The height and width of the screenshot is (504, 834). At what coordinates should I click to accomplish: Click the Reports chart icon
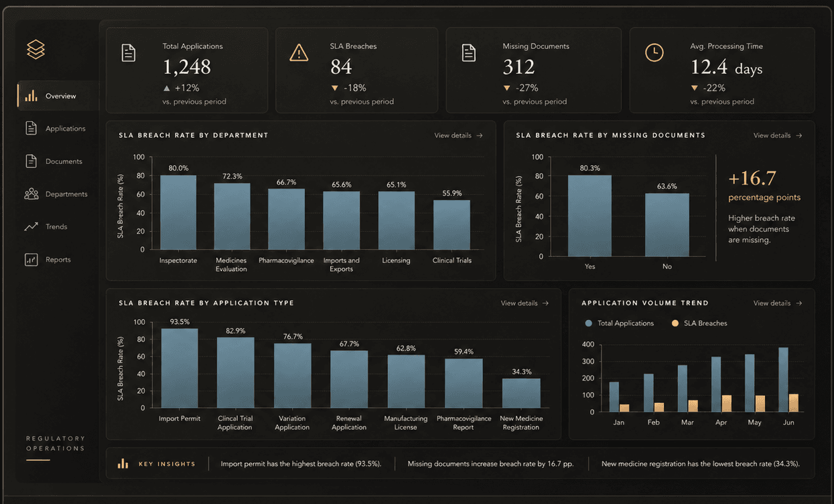coord(31,259)
